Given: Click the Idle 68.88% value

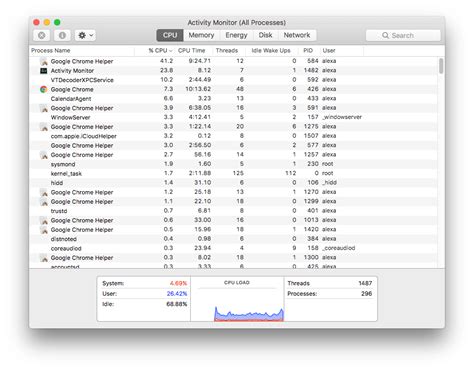Looking at the screenshot, I should [177, 304].
